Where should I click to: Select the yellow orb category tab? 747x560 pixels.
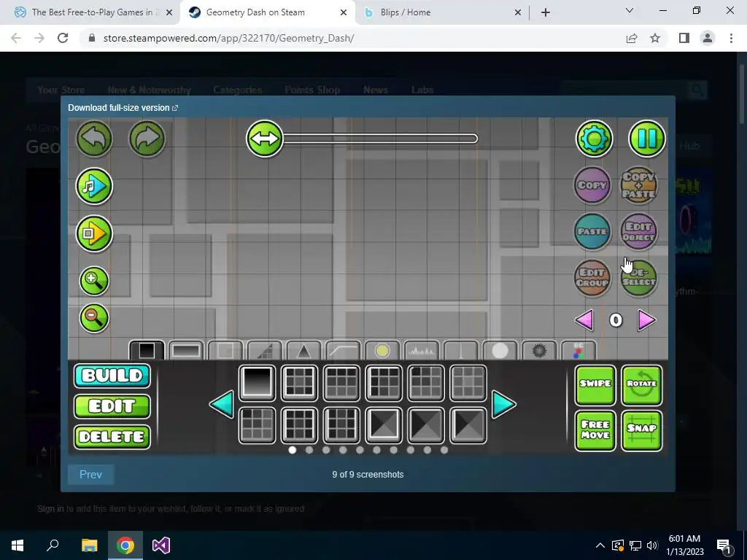(382, 351)
